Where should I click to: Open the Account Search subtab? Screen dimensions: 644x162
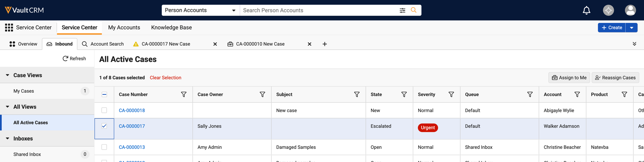[x=103, y=44]
